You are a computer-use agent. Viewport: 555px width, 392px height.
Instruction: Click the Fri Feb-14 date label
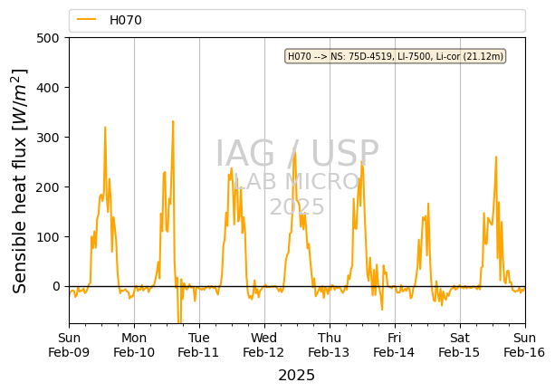coord(395,345)
